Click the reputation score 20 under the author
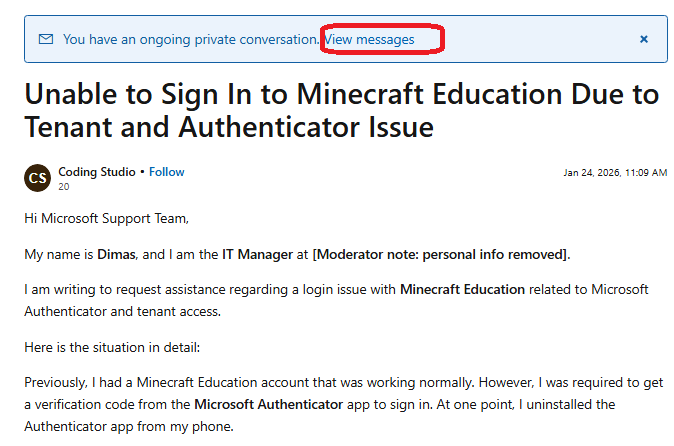674x446 pixels. point(64,186)
